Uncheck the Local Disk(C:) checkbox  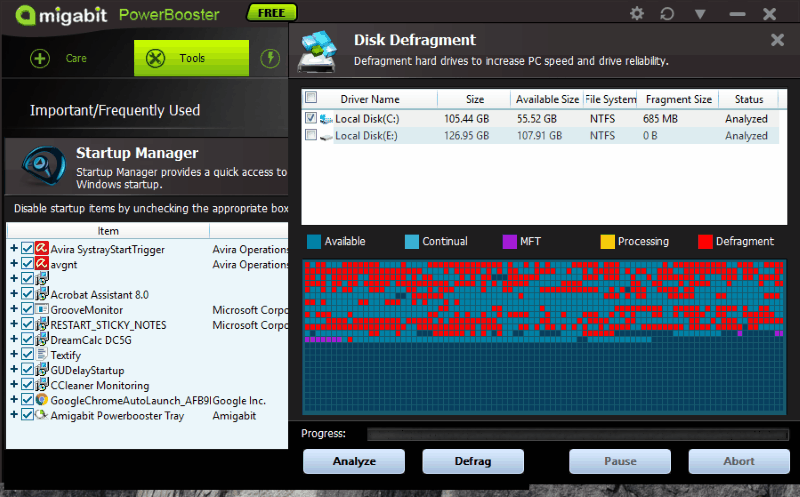311,118
